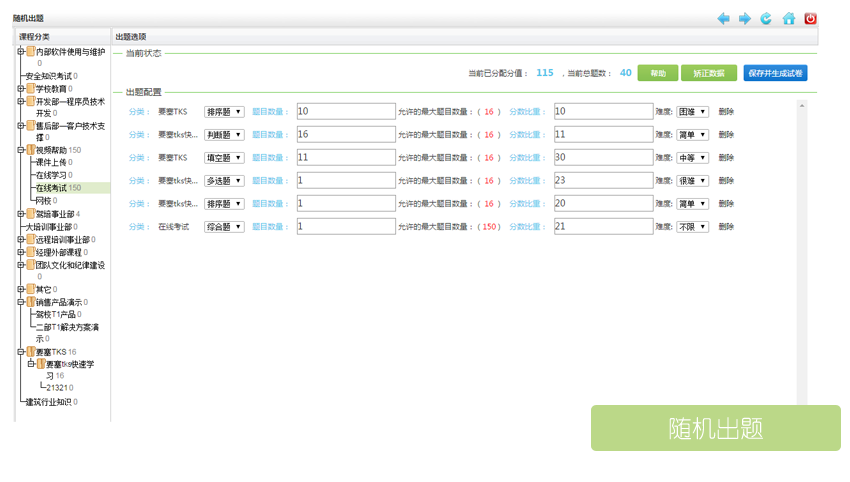The height and width of the screenshot is (482, 850).
Task: Click the red power logout icon
Action: [x=811, y=18]
